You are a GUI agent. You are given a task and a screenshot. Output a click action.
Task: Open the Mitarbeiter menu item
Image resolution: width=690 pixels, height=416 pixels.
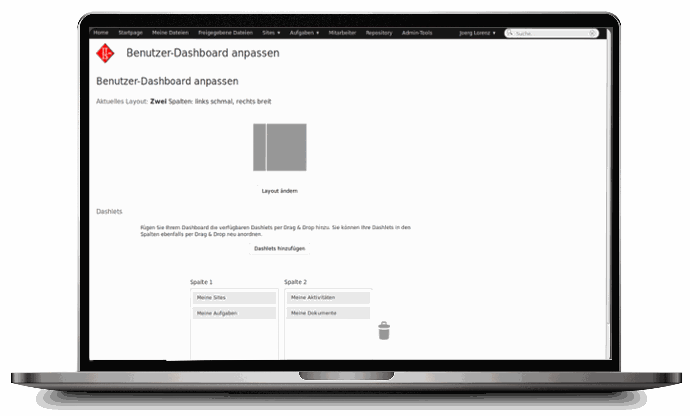pyautogui.click(x=342, y=33)
